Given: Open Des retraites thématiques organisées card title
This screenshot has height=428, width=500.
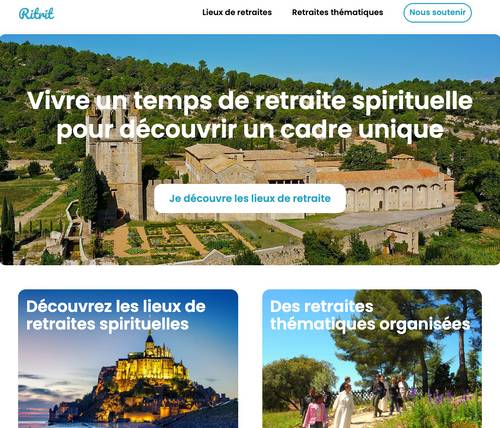Looking at the screenshot, I should point(370,315).
